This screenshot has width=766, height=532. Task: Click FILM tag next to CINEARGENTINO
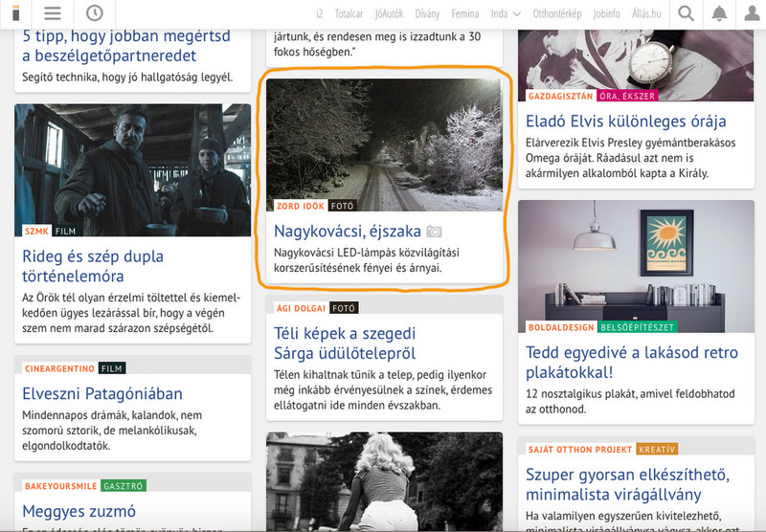point(112,368)
